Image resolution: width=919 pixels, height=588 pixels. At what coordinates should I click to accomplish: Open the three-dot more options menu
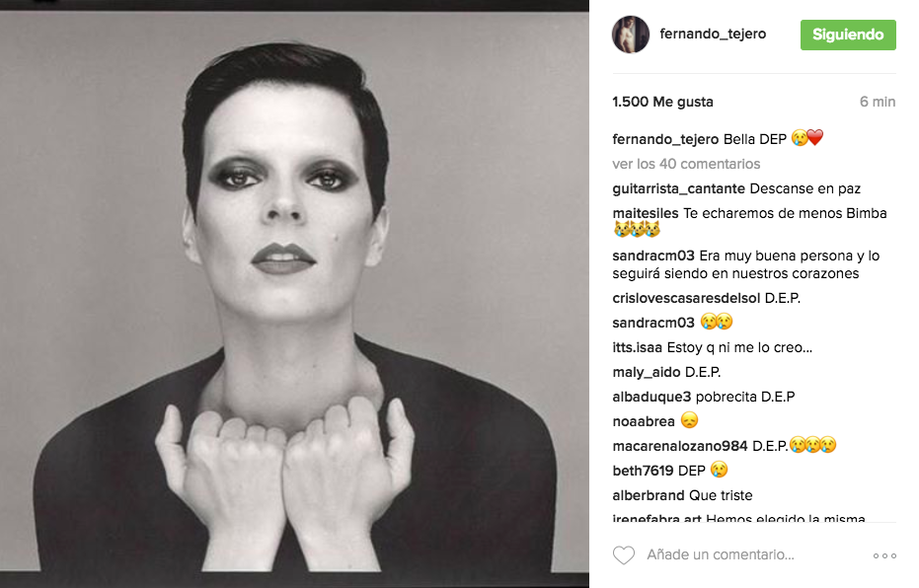[x=884, y=555]
